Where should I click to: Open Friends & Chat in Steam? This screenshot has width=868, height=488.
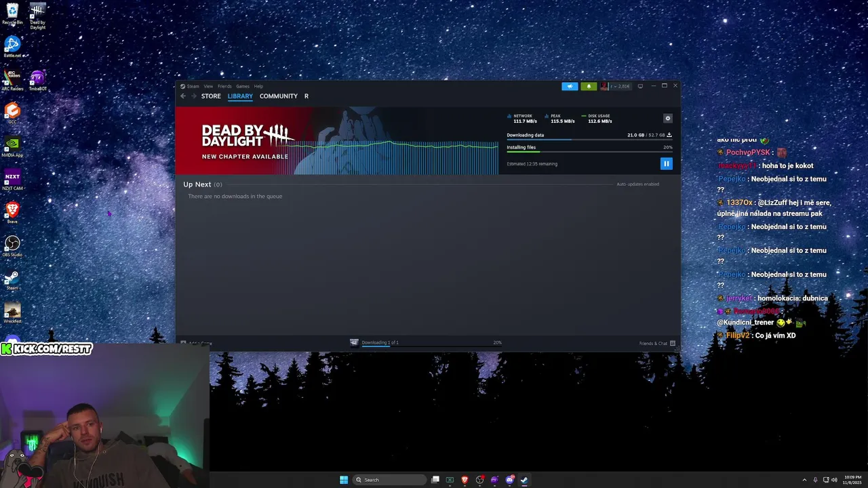click(x=657, y=343)
